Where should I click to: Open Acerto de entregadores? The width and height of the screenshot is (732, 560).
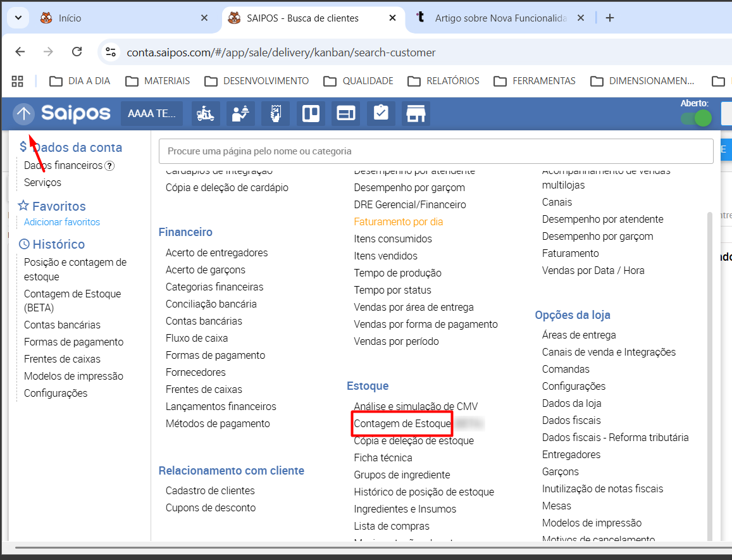[216, 252]
